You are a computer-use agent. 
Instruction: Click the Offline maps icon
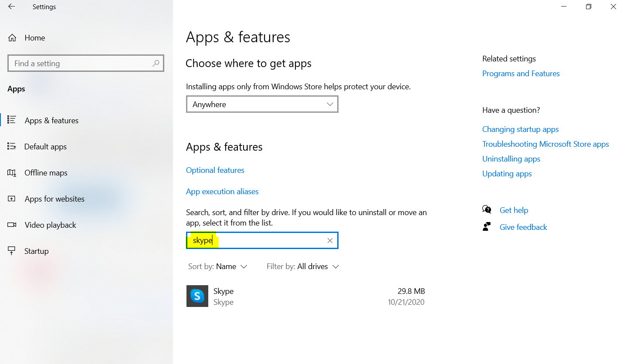point(12,173)
